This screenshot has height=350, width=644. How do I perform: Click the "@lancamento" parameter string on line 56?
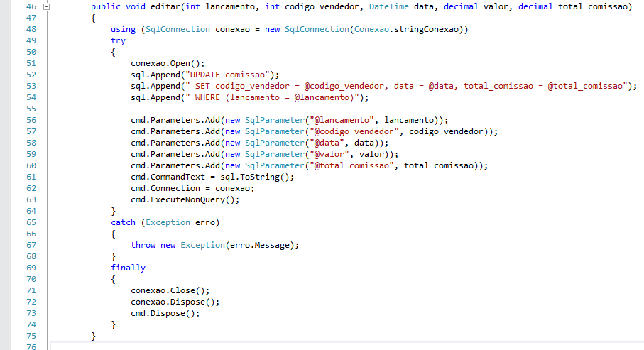(x=335, y=120)
